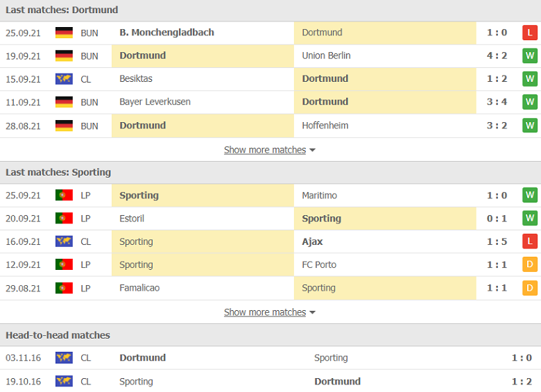Image resolution: width=541 pixels, height=392 pixels.
Task: Click Germany flag in Union Berlin row
Action: click(x=64, y=56)
